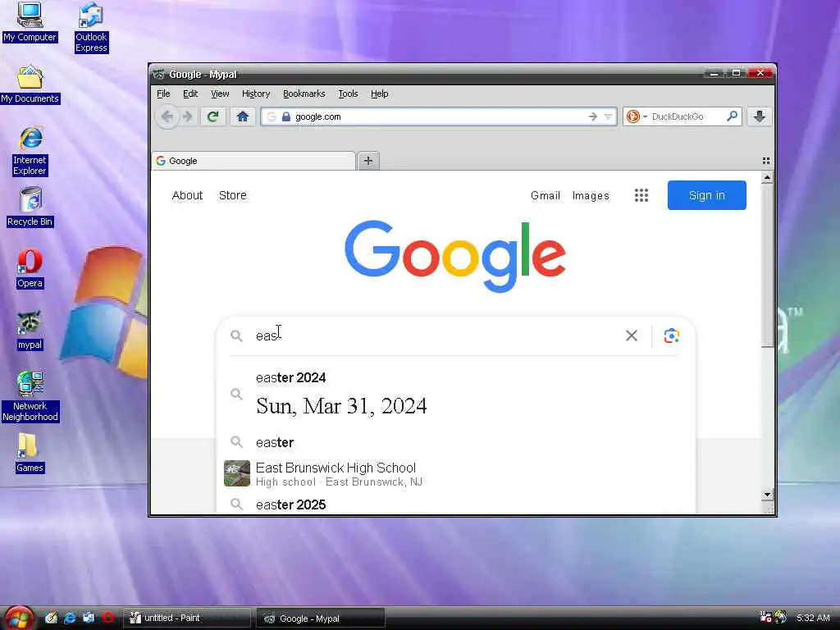This screenshot has height=630, width=840.
Task: Click the Google - Mypal taskbar button
Action: pyautogui.click(x=321, y=619)
